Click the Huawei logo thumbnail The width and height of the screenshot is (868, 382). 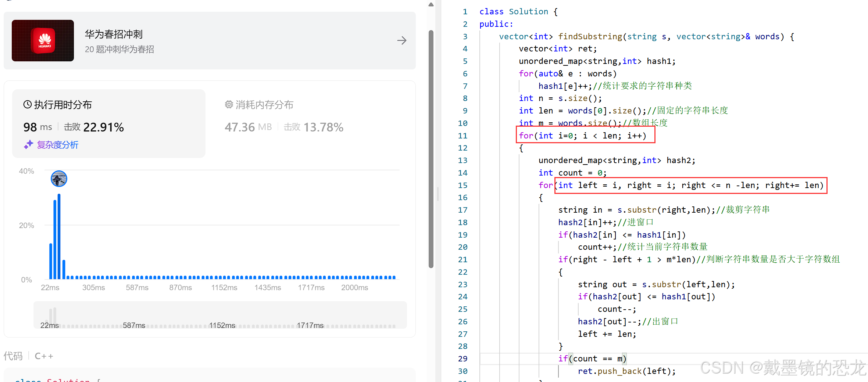(x=43, y=40)
